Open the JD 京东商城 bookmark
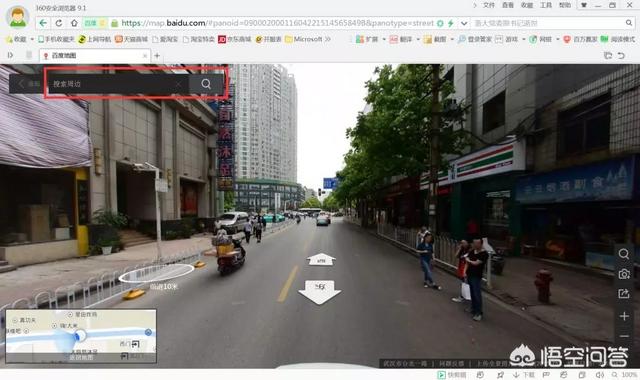This screenshot has height=380, width=640. [235, 39]
